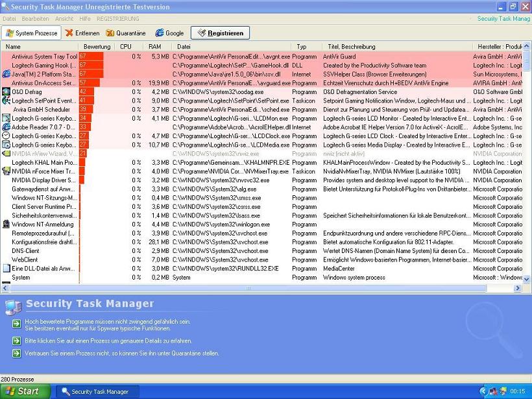532x399 pixels.
Task: Open the REGISTRIERUNG menu
Action: [117, 19]
